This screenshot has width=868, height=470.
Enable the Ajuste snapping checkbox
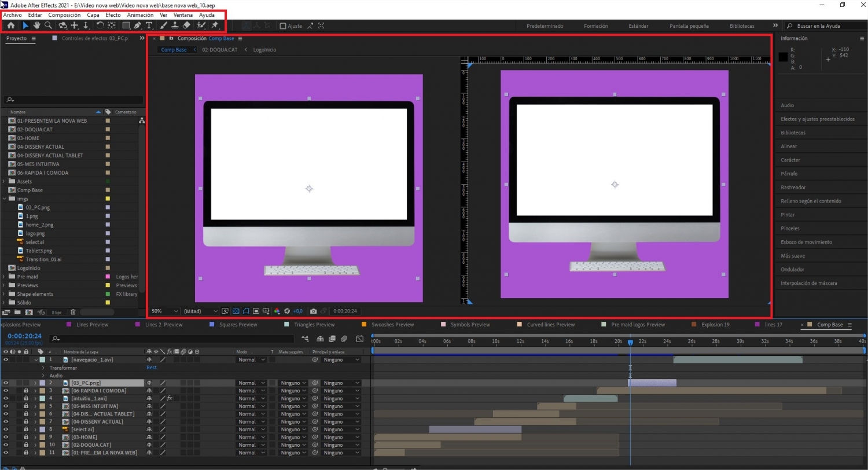click(x=283, y=25)
